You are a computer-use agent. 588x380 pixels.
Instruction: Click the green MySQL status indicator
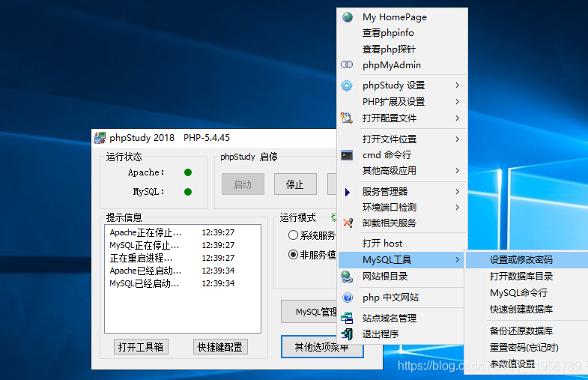tap(188, 192)
